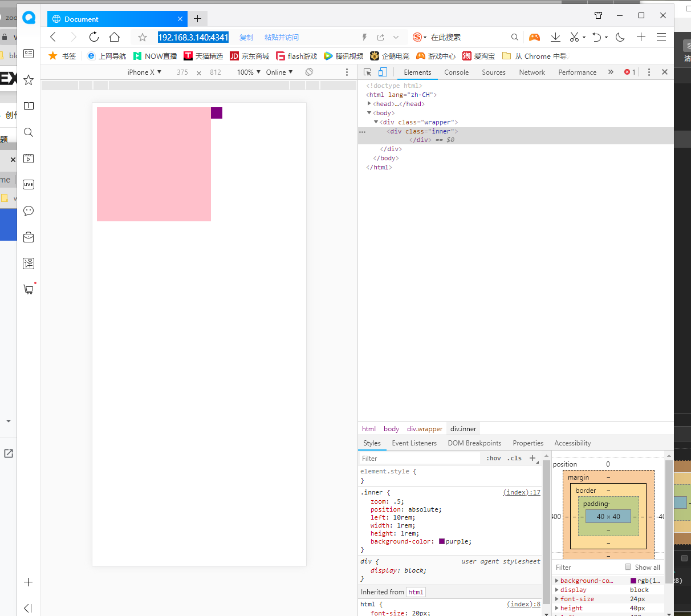Expand the font-size computed property
Screen dimensions: 691x616
pyautogui.click(x=557, y=599)
